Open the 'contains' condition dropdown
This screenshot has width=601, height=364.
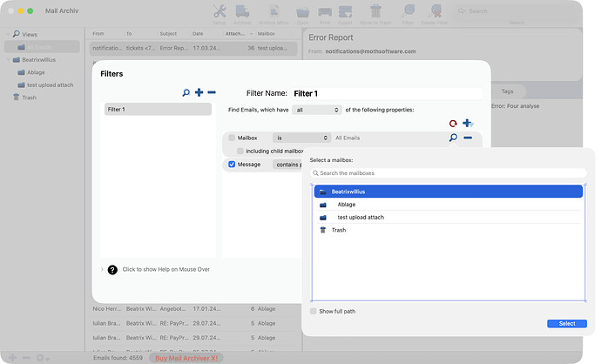[x=287, y=165]
